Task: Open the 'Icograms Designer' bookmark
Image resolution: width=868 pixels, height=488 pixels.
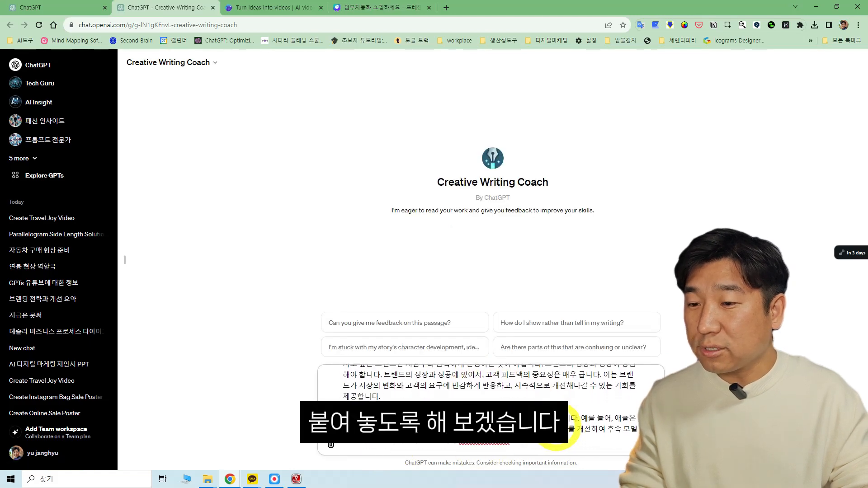Action: (x=734, y=40)
